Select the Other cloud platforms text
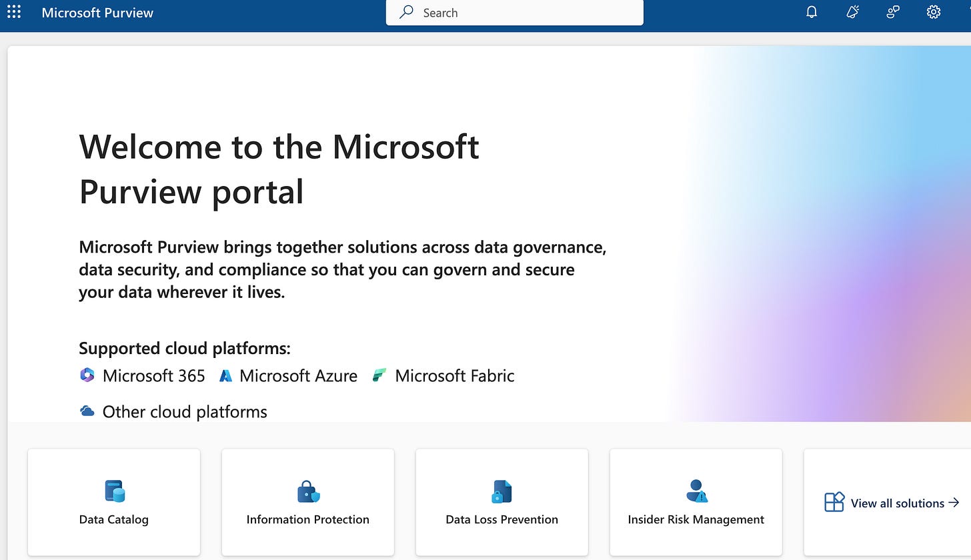The image size is (971, 560). pyautogui.click(x=185, y=412)
